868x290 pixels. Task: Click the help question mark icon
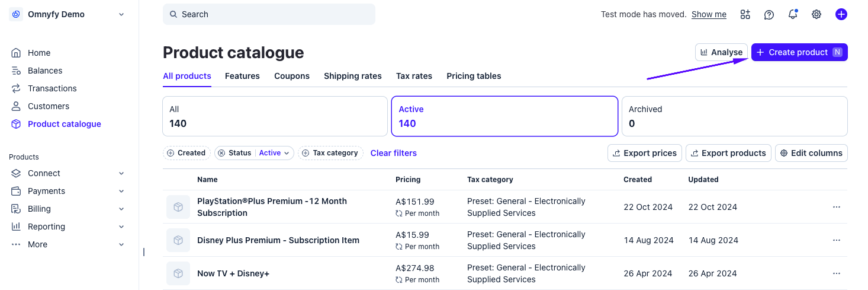tap(769, 14)
